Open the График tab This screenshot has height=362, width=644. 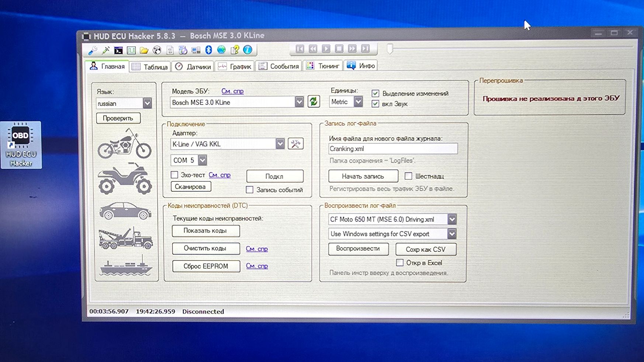235,66
